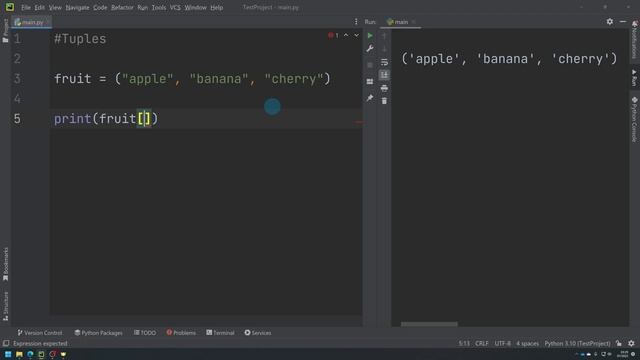Open Run panel settings gear
Screen dimensions: 640x360
pyautogui.click(x=610, y=22)
